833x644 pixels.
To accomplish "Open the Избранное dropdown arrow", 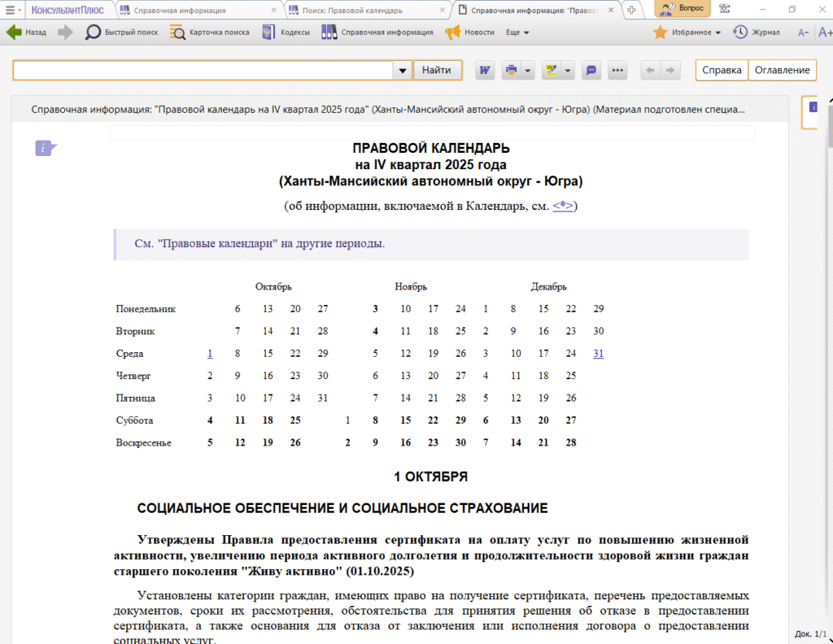I will 718,33.
